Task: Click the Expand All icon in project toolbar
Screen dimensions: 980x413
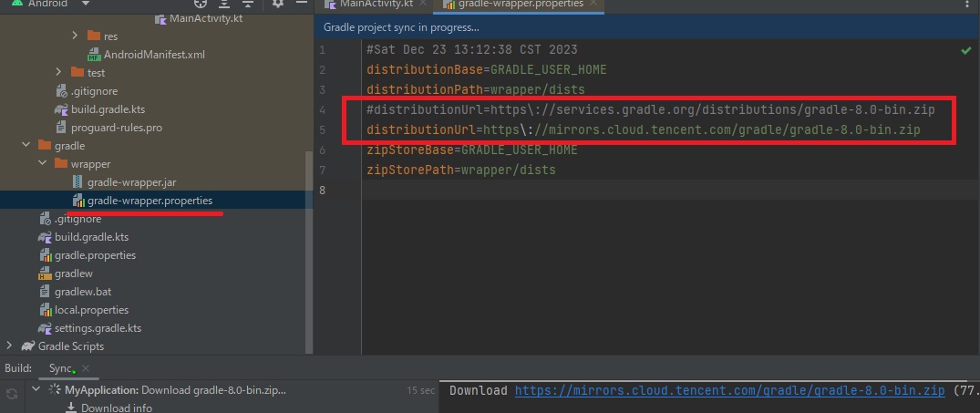Action: click(223, 3)
